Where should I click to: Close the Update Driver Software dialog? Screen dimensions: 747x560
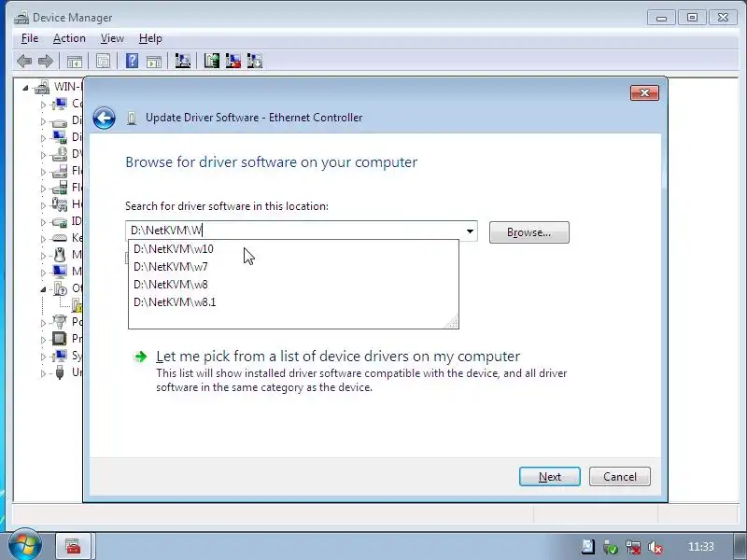(x=644, y=92)
